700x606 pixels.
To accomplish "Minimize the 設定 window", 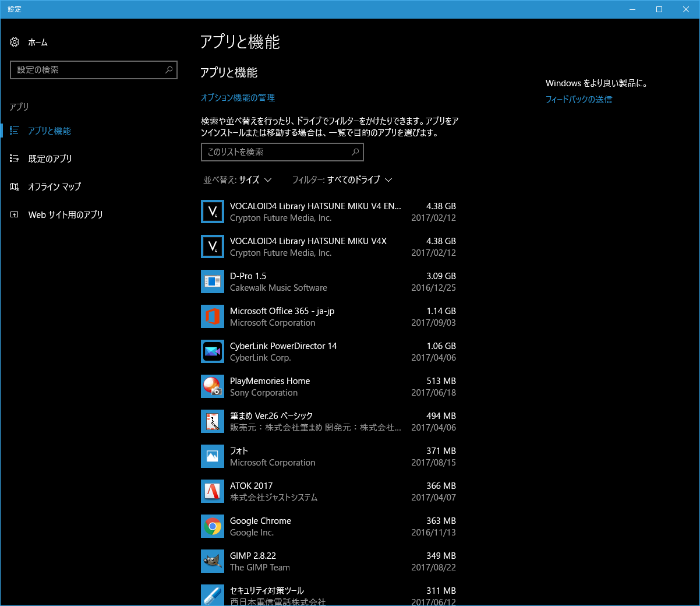I will pyautogui.click(x=632, y=9).
